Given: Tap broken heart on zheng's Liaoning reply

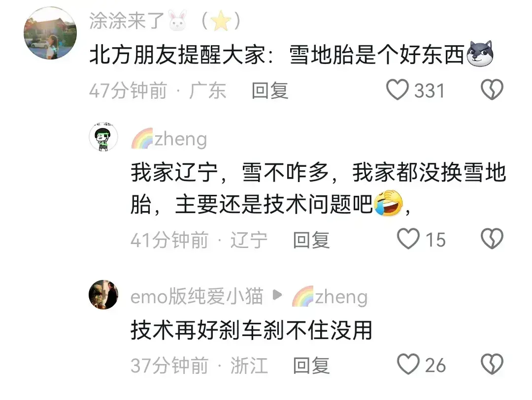Looking at the screenshot, I should (492, 239).
